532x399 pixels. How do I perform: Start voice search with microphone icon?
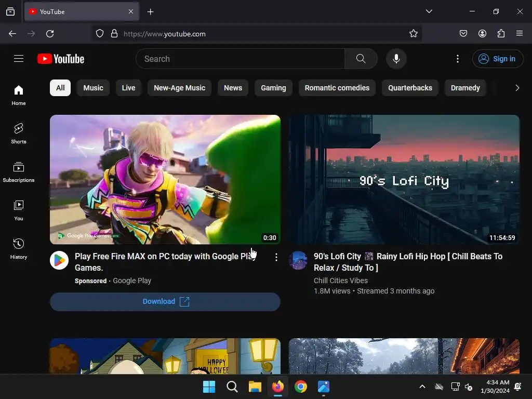(x=396, y=59)
